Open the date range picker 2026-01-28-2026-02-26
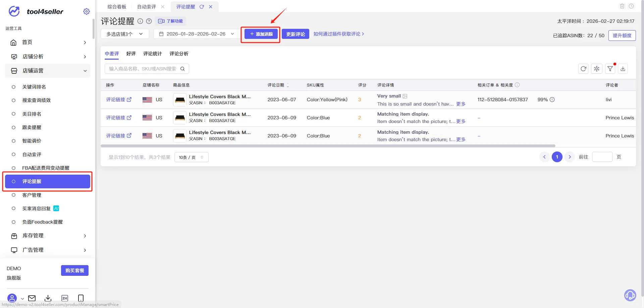 pos(196,34)
